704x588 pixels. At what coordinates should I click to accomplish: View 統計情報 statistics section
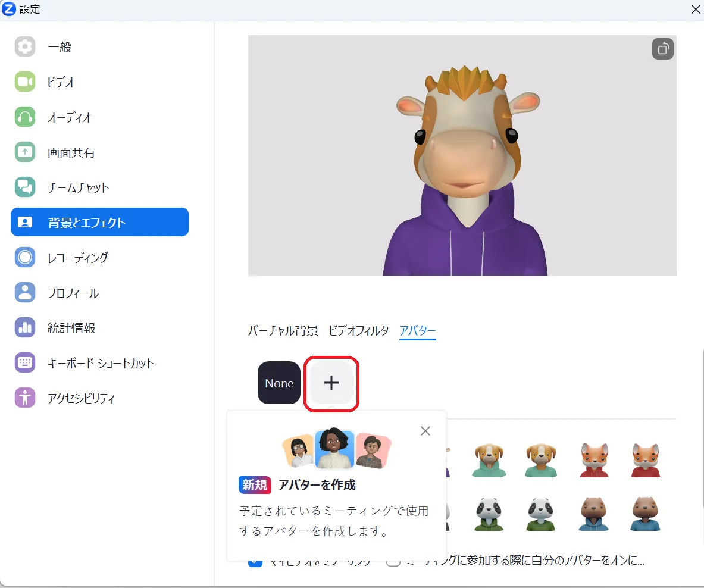click(x=71, y=328)
